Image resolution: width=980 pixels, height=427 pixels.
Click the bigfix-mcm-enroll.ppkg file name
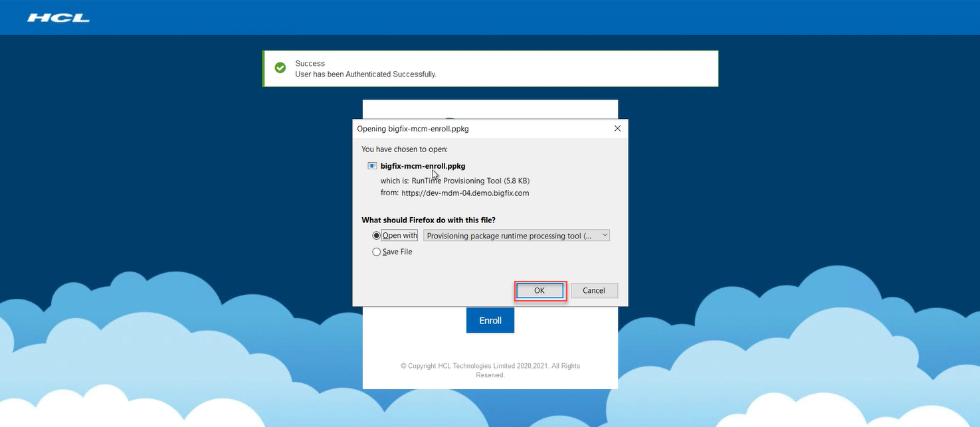pos(423,166)
